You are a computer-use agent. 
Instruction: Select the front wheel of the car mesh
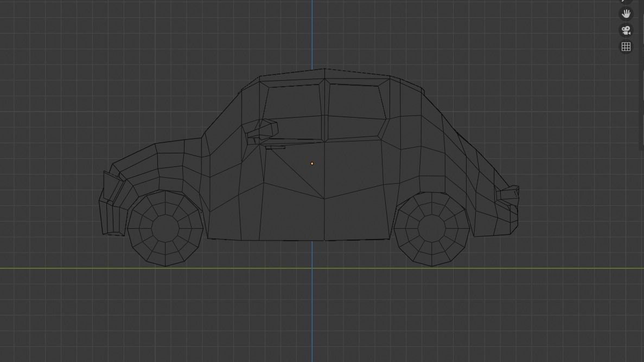coord(165,228)
